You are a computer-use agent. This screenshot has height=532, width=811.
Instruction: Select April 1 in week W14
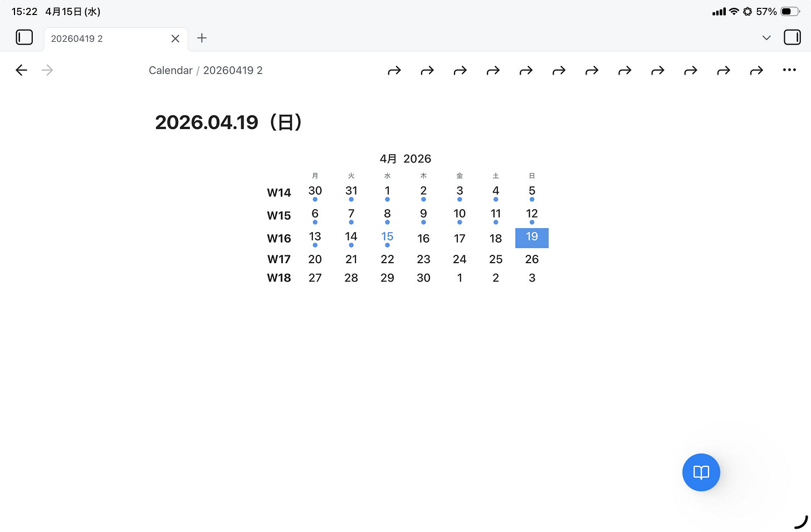point(387,193)
